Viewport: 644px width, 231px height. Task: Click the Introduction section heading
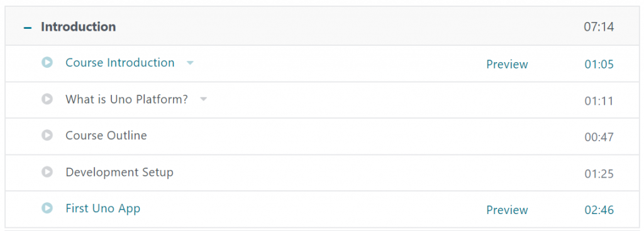79,27
